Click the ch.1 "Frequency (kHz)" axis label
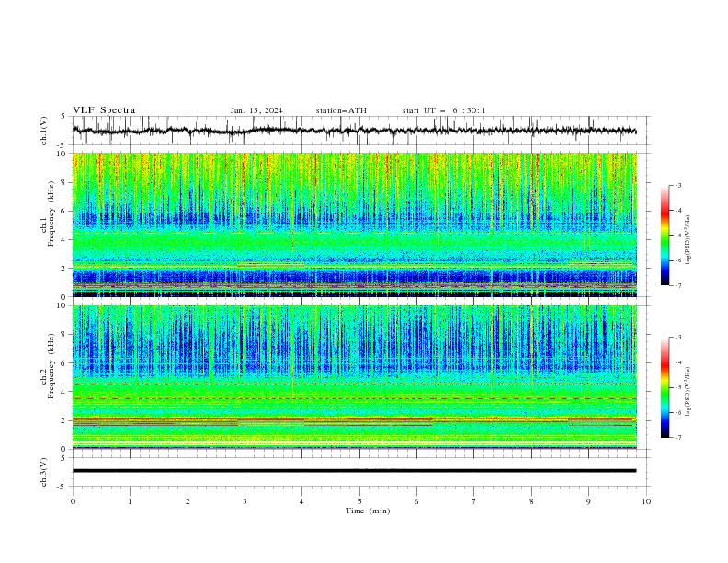728x563 pixels. (x=51, y=213)
